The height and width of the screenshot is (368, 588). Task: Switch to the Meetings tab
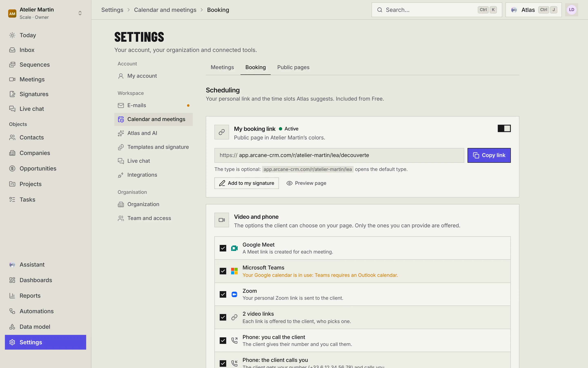[x=222, y=67]
